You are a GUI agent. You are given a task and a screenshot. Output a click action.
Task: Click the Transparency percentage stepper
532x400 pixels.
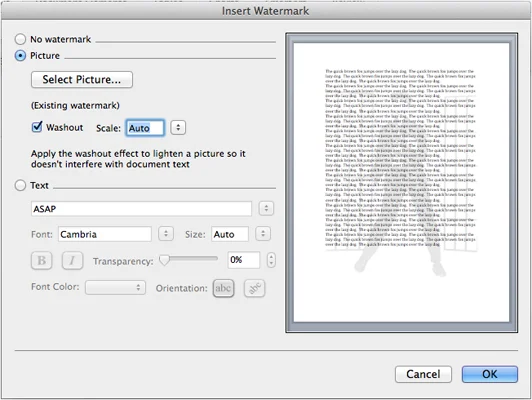(271, 260)
